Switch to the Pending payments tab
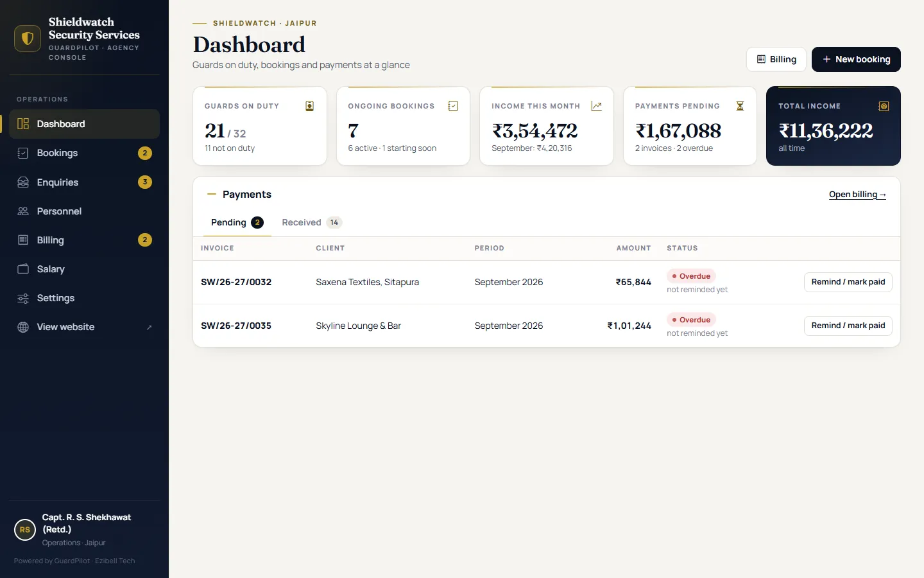 pyautogui.click(x=237, y=222)
